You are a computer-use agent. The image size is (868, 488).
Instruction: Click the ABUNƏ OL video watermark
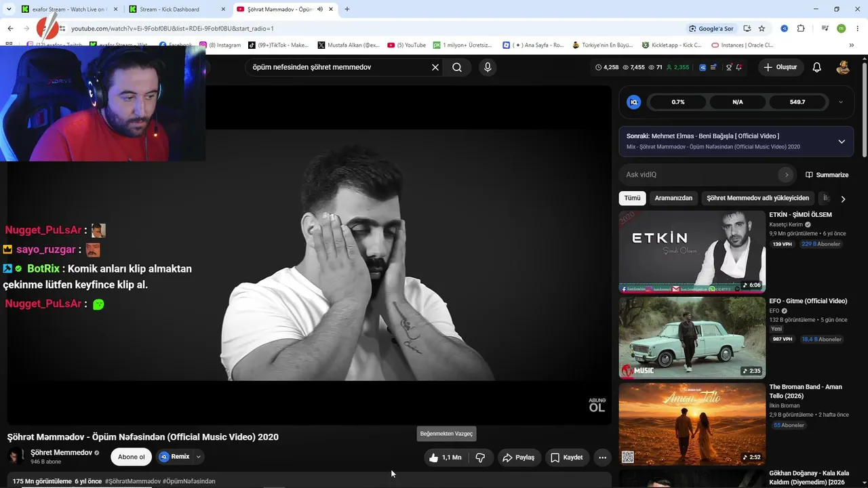pyautogui.click(x=597, y=405)
